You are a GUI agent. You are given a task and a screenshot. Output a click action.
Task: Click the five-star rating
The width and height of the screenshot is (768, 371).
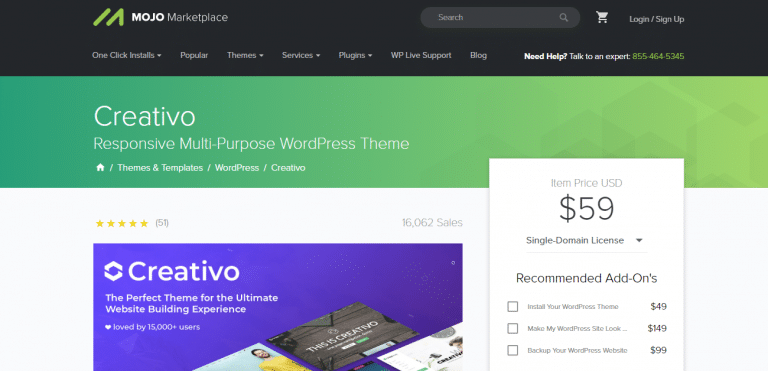[121, 223]
